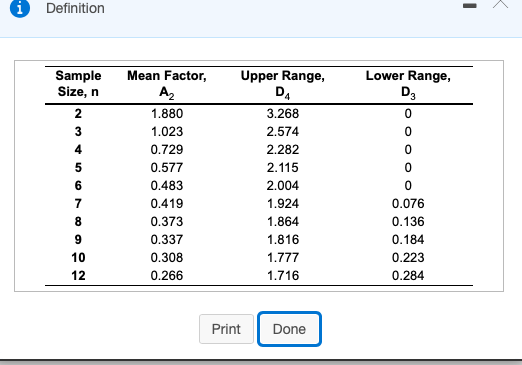Image resolution: width=522 pixels, height=365 pixels.
Task: Select the D4 value 1.864
Action: click(283, 222)
